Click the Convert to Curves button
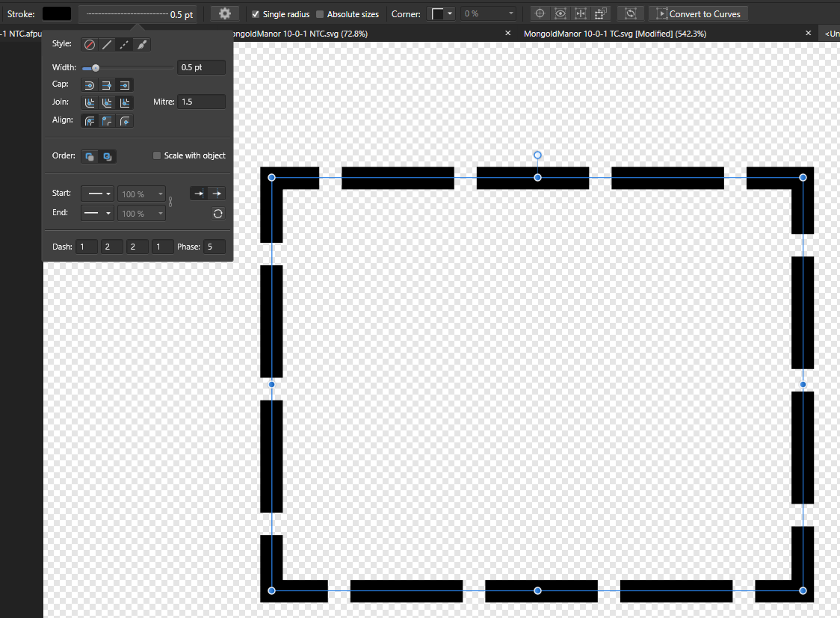The width and height of the screenshot is (840, 618). (698, 14)
